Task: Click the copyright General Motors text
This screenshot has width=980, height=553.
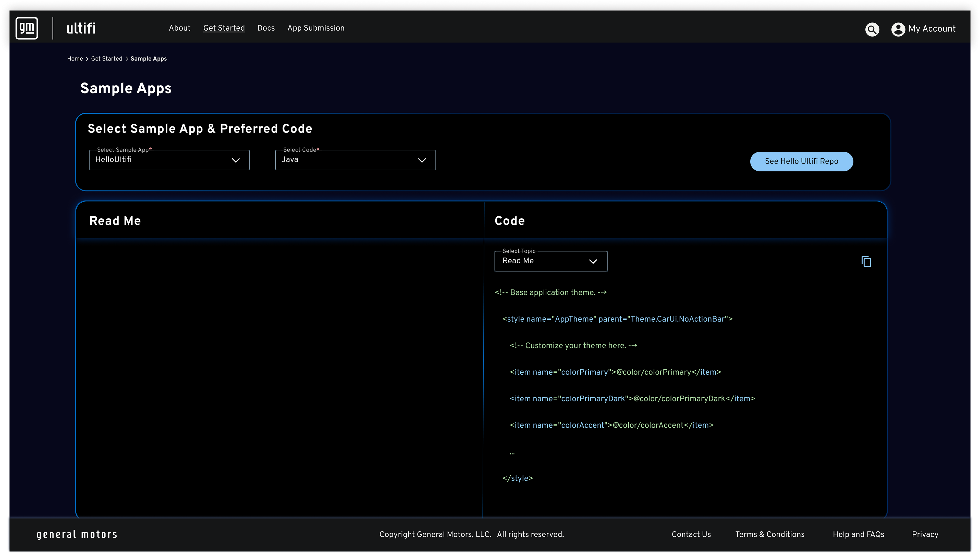Action: pyautogui.click(x=471, y=535)
